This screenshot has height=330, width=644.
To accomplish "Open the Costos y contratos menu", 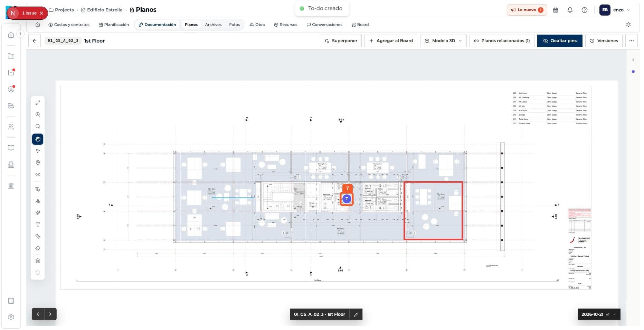I will point(69,25).
